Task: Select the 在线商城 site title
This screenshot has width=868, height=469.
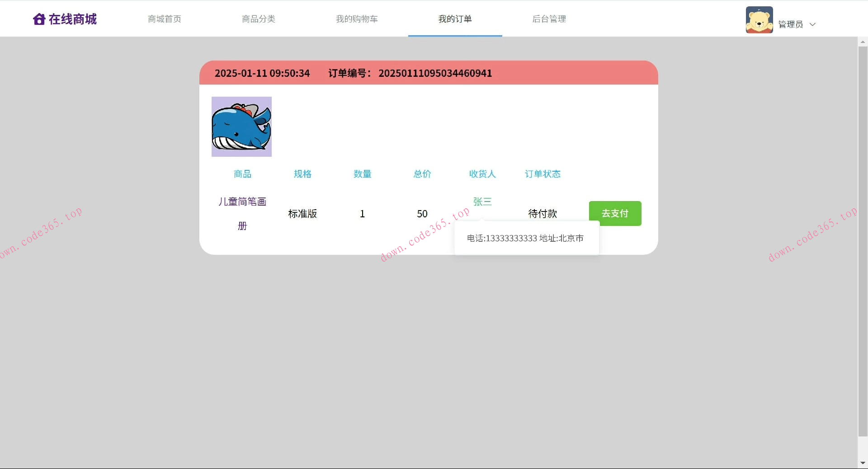Action: click(73, 19)
